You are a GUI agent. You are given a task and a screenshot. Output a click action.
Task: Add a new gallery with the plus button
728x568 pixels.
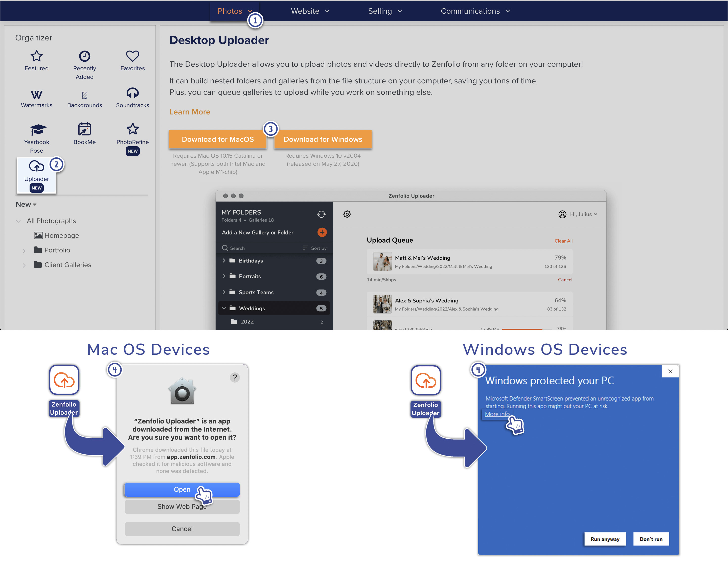322,232
